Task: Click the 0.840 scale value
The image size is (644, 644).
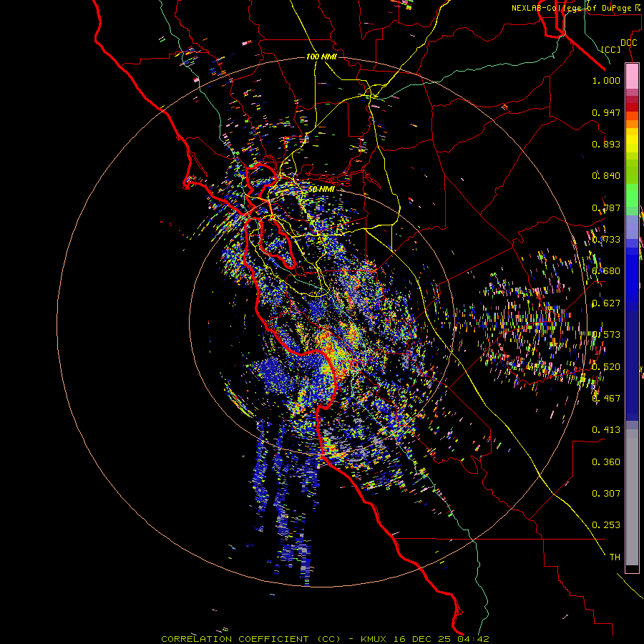Action: 606,176
